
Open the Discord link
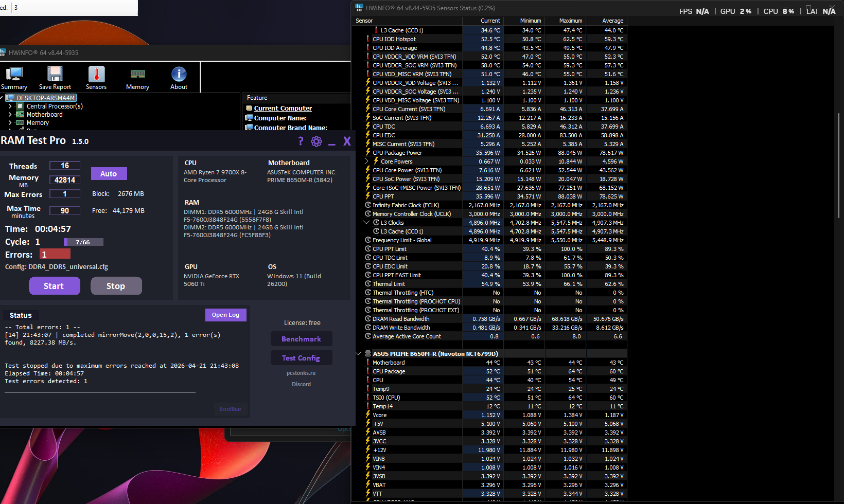pyautogui.click(x=301, y=384)
